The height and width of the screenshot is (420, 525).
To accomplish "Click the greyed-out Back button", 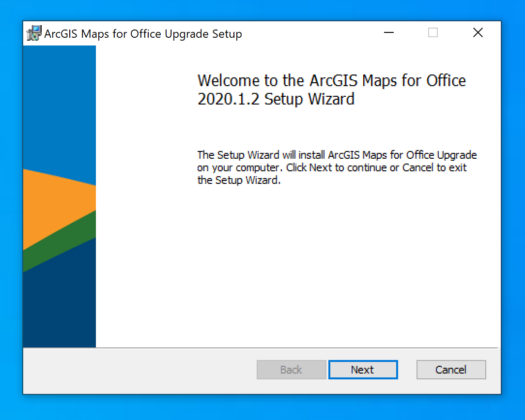I will pyautogui.click(x=291, y=370).
